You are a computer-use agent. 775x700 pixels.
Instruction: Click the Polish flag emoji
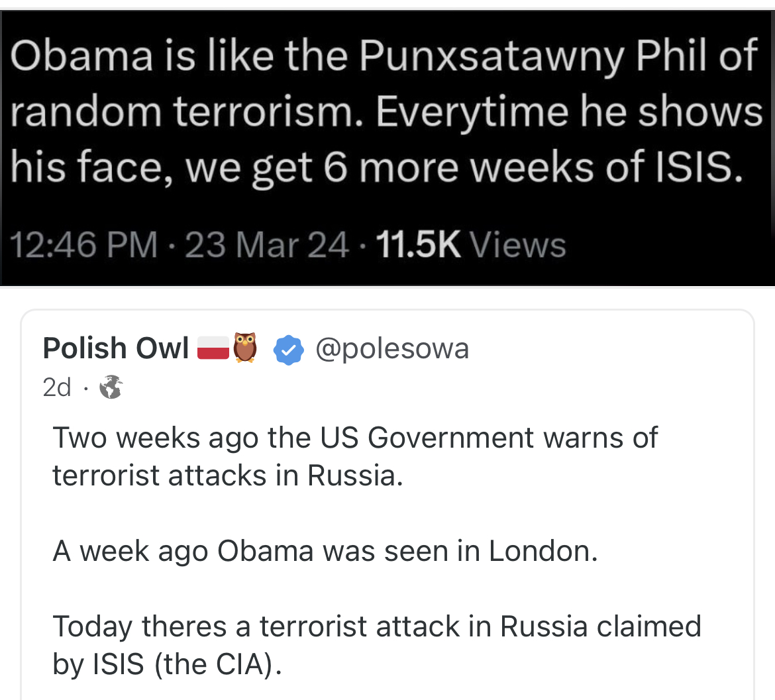click(213, 348)
